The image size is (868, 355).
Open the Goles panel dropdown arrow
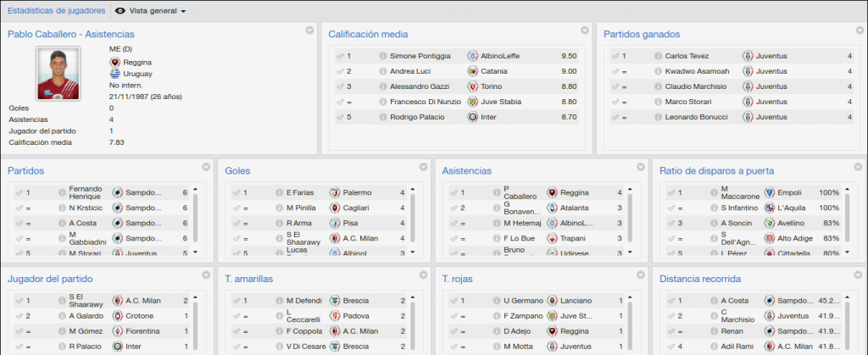[x=424, y=166]
